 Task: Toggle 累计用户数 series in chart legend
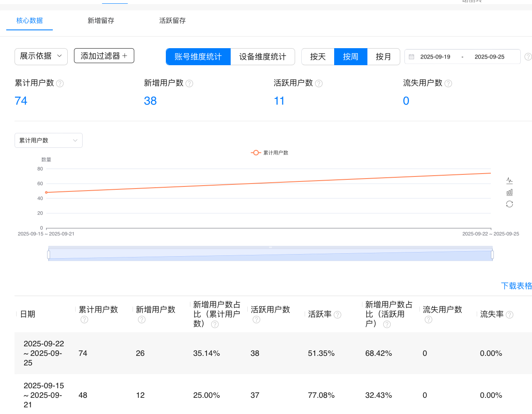coord(270,153)
